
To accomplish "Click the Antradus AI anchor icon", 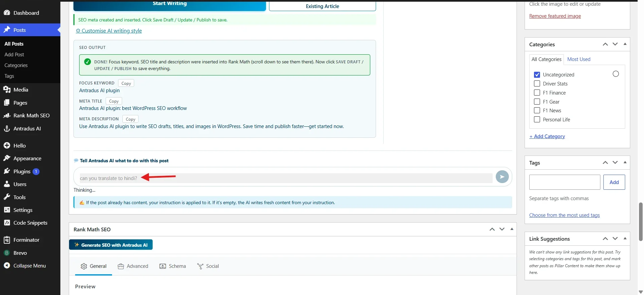I will (7, 128).
